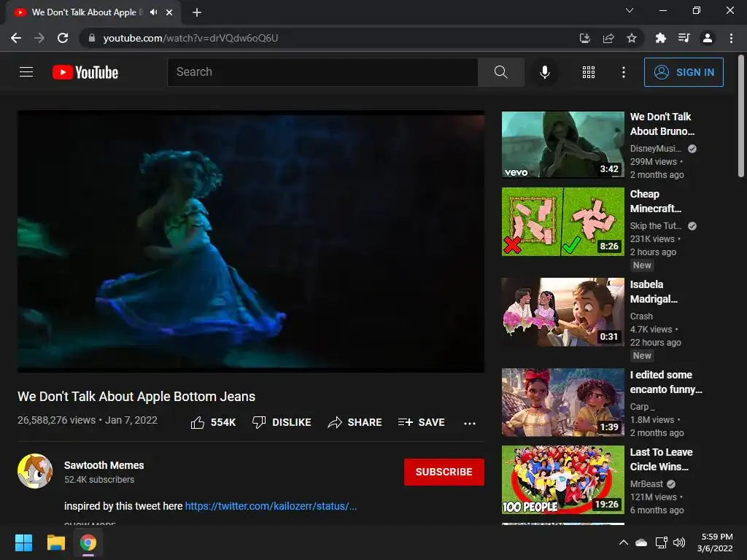Open the Windows Start menu
Screen dimensions: 747x560
tap(23, 542)
